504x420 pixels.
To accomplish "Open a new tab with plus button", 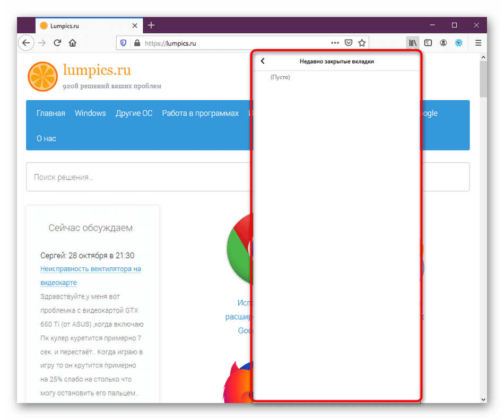I will tap(151, 25).
